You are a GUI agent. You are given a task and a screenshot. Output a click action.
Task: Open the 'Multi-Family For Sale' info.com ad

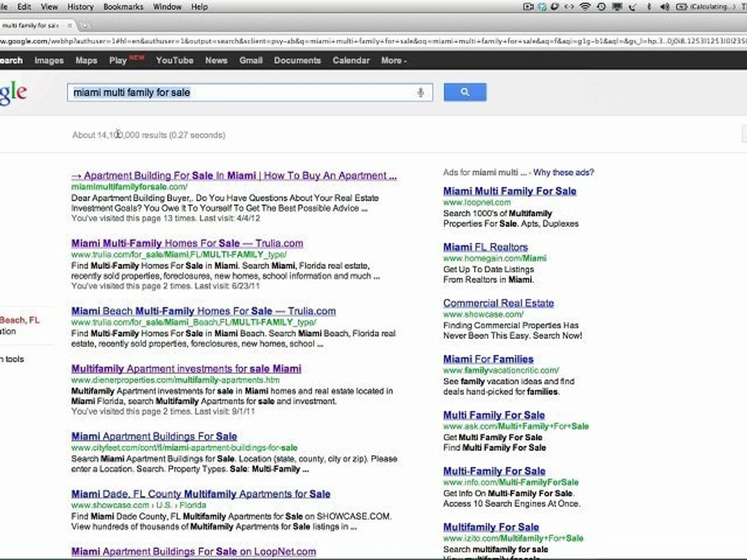pyautogui.click(x=494, y=471)
